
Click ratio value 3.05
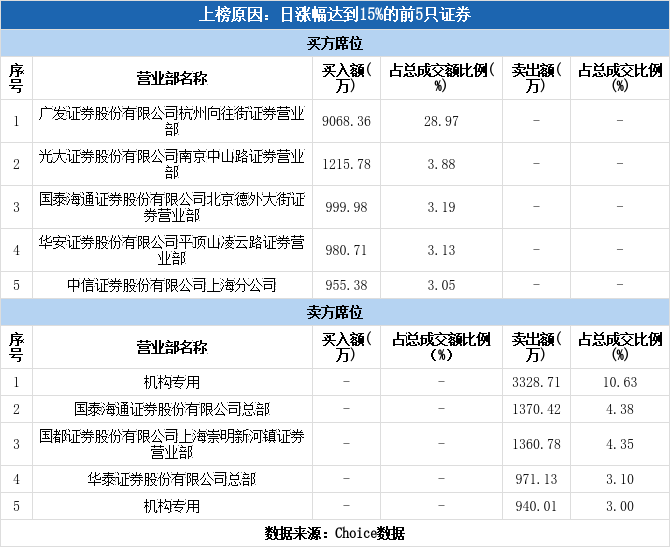pos(441,285)
